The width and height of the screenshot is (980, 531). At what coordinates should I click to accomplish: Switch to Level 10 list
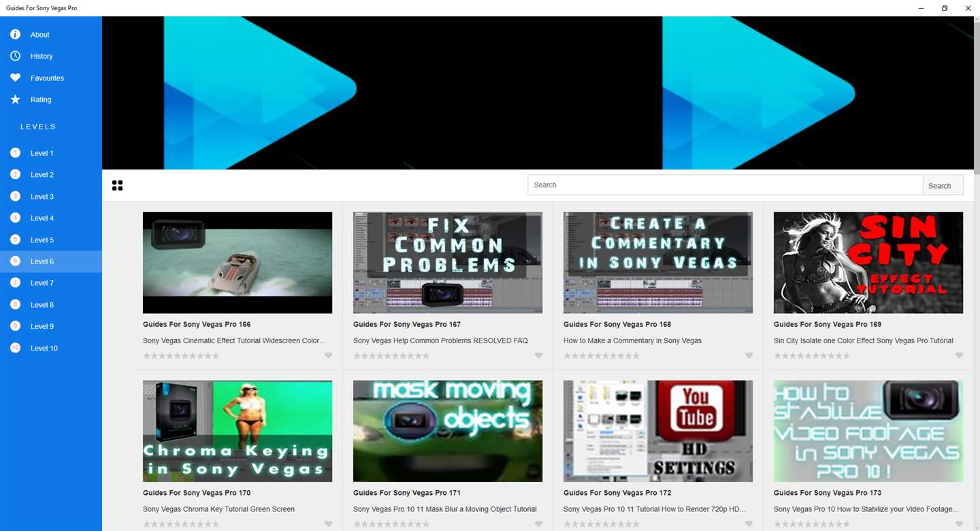[51, 348]
